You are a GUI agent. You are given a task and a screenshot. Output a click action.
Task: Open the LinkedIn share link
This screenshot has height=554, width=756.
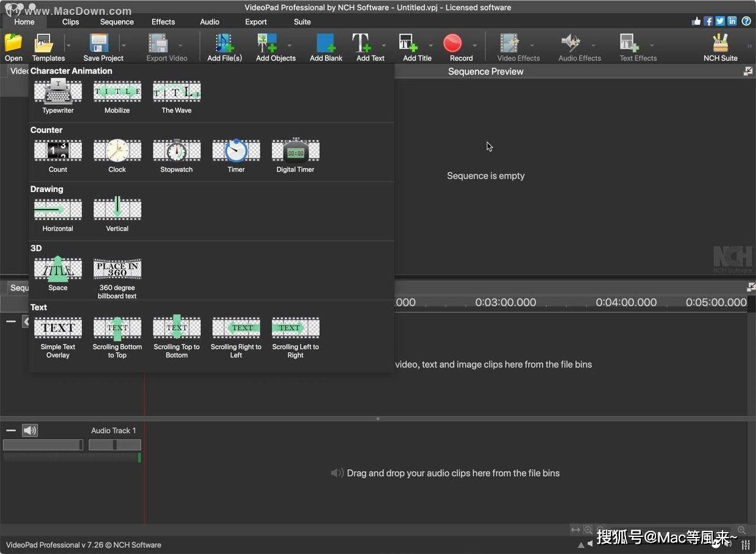(732, 21)
